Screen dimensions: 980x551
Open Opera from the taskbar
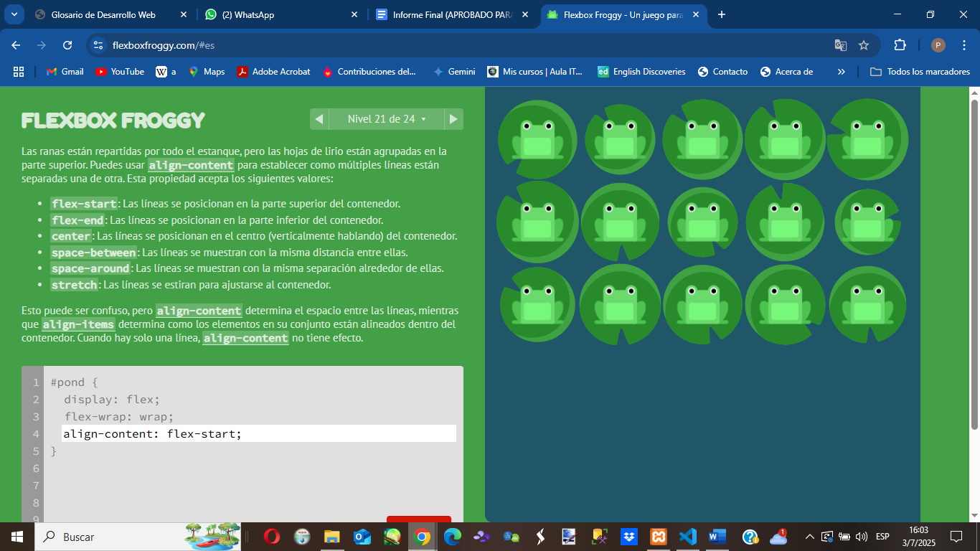(x=271, y=537)
